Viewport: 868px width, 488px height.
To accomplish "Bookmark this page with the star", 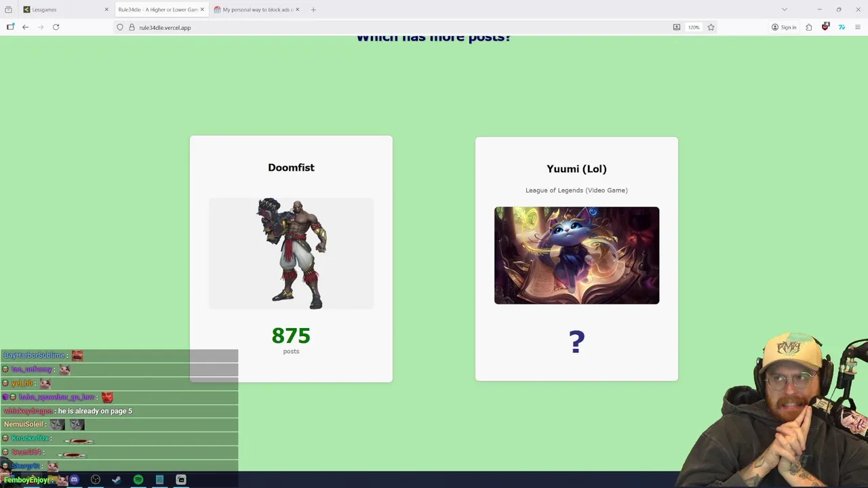I will click(711, 27).
